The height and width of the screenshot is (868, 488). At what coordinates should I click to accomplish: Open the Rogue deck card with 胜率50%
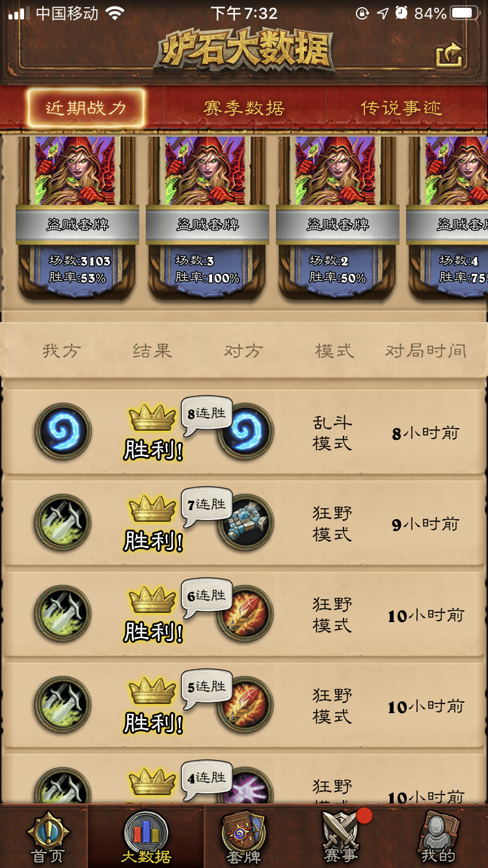point(338,218)
